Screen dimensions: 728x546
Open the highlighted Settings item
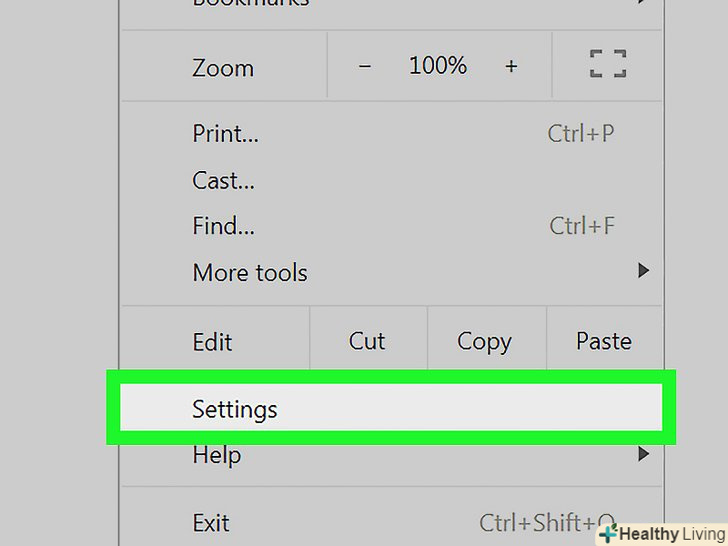(235, 409)
